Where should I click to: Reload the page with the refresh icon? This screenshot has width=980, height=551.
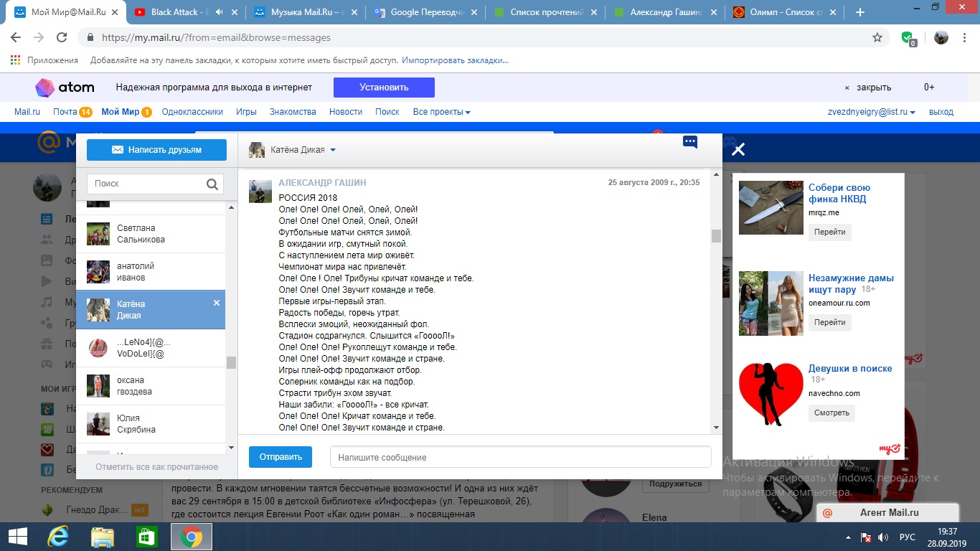click(x=62, y=37)
